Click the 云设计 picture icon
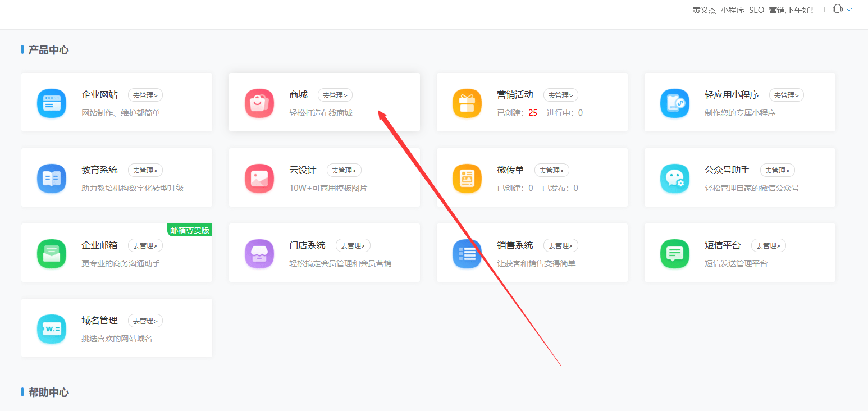Viewport: 868px width, 411px height. coord(259,179)
